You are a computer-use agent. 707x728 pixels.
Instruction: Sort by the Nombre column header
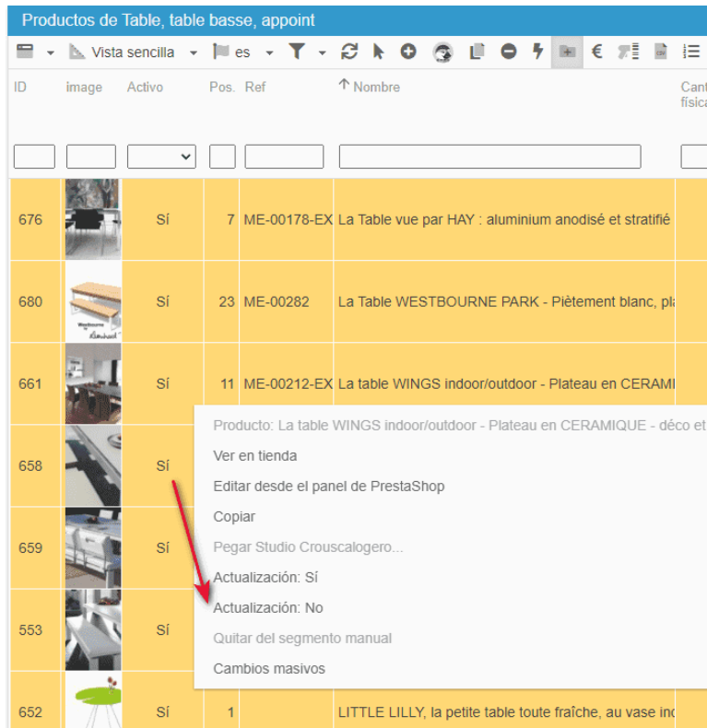click(376, 87)
